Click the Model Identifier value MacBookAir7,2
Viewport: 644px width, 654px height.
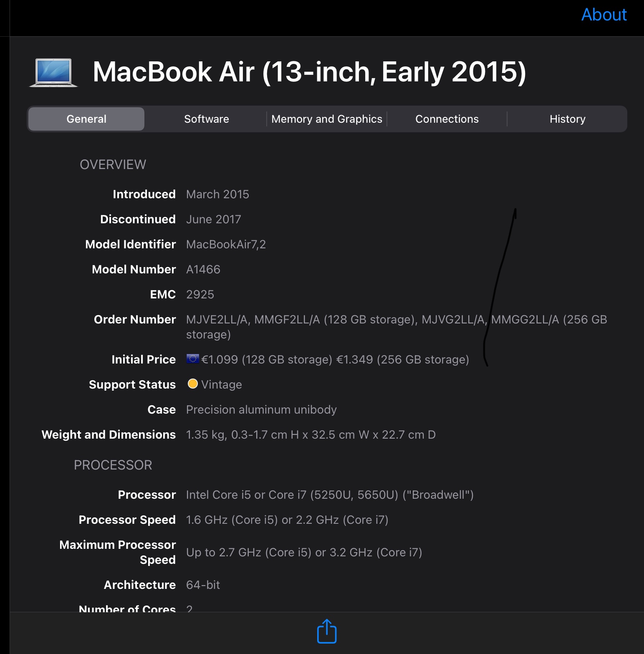(x=226, y=245)
